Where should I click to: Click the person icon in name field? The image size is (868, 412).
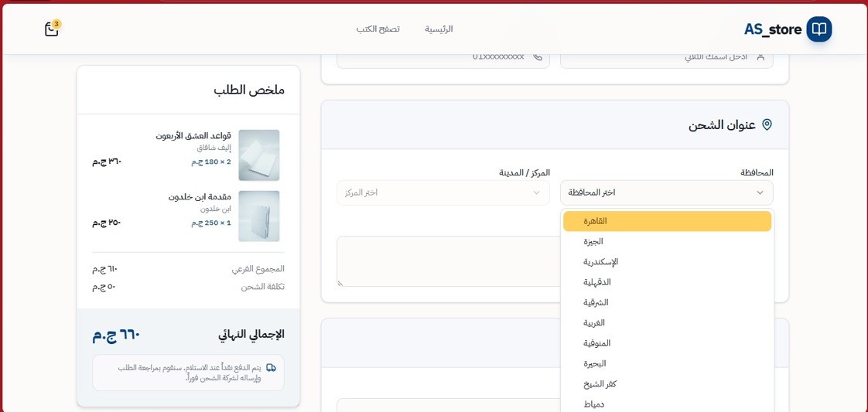760,56
